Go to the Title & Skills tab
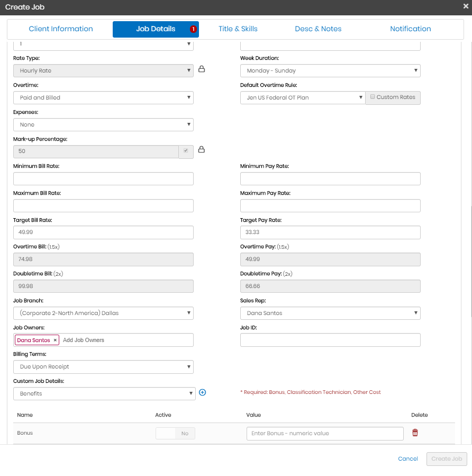This screenshot has width=472, height=476. pos(238,29)
